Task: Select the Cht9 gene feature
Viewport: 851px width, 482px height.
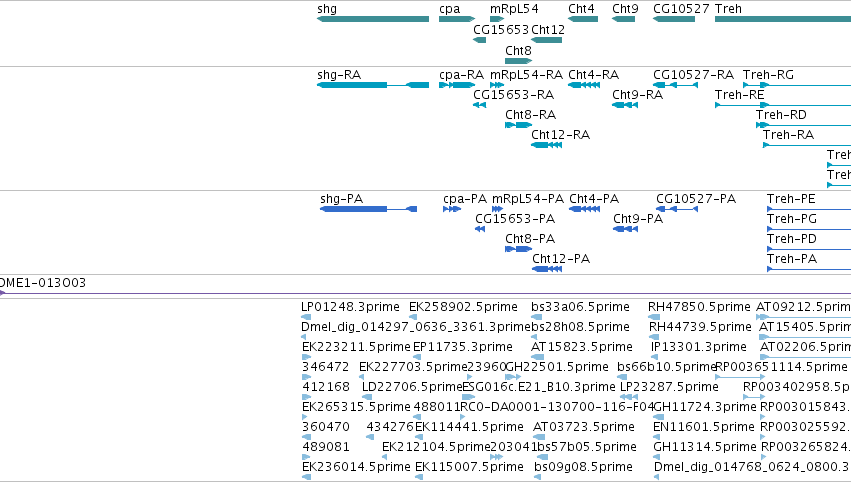Action: point(623,19)
